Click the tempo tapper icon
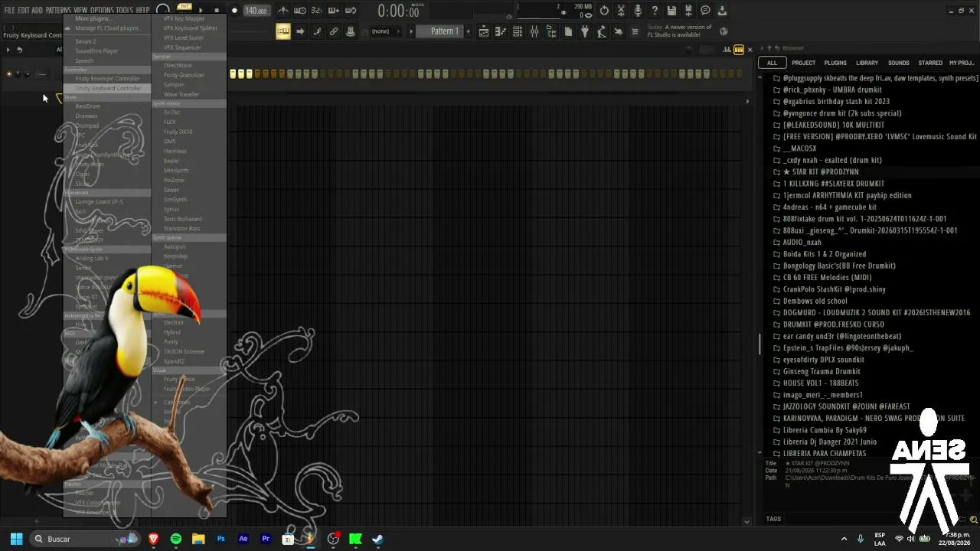Screen dimensions: 980x551 coord(602,31)
